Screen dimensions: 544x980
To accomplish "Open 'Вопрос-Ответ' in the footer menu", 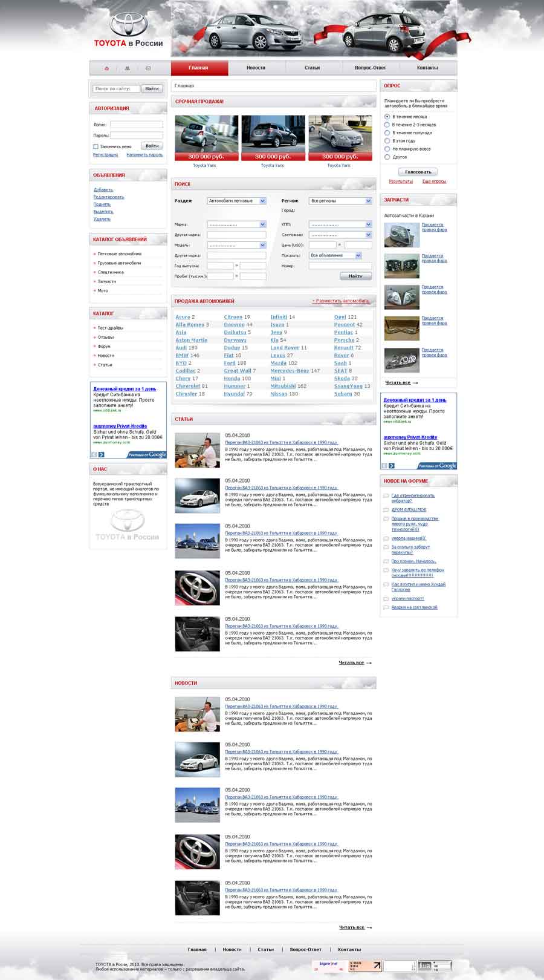I will click(306, 950).
